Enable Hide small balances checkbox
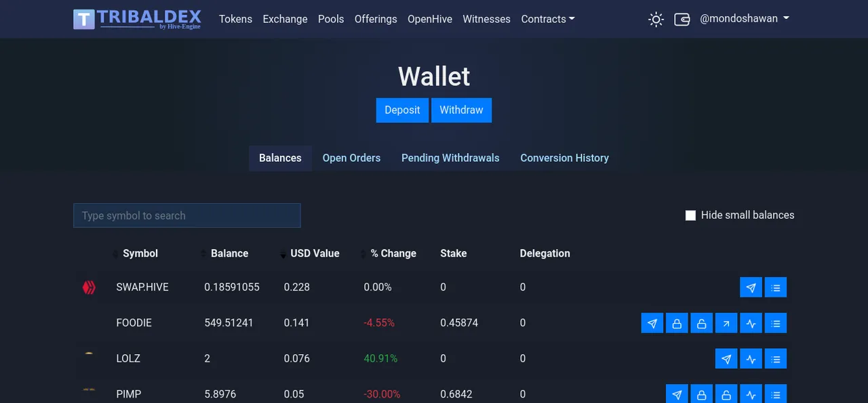Viewport: 868px width, 403px height. (x=690, y=215)
